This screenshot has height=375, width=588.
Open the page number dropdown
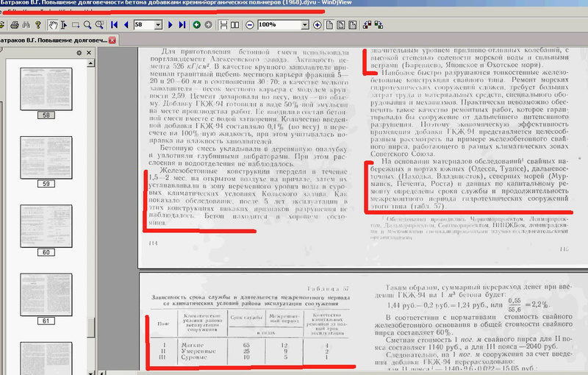[x=158, y=25]
